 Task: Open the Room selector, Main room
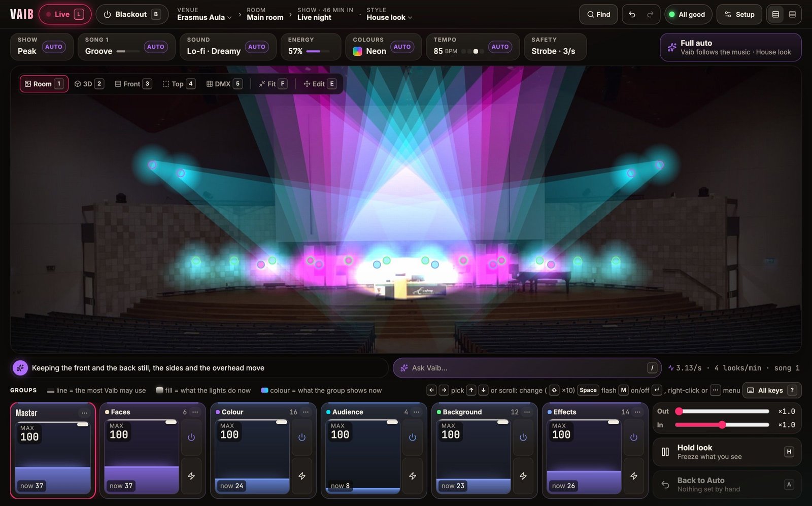coord(265,14)
